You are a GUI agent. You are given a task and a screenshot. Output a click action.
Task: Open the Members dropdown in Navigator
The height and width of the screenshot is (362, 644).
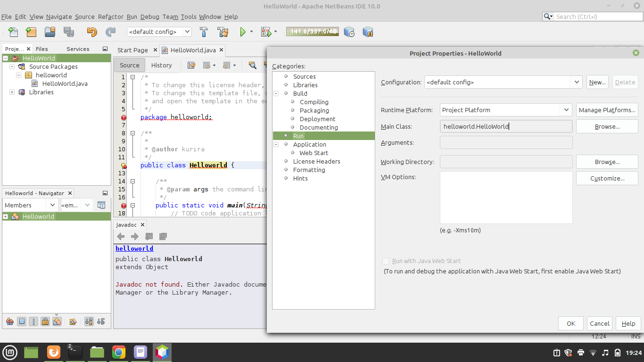pyautogui.click(x=52, y=205)
